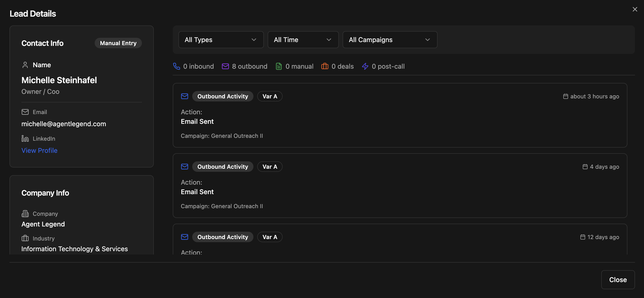Click the email envelope icon in Contact Info
The width and height of the screenshot is (644, 298).
pos(25,112)
